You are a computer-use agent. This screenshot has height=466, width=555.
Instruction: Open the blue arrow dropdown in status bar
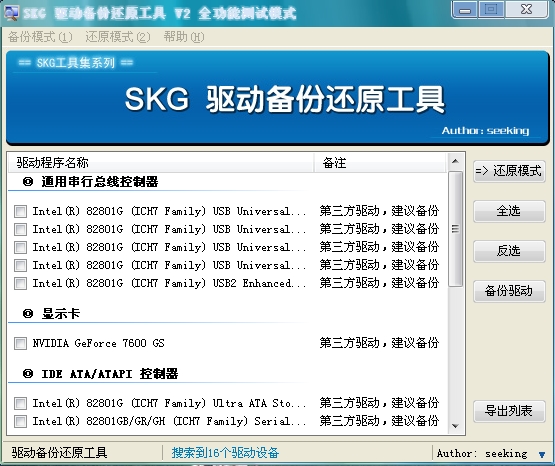(542, 454)
